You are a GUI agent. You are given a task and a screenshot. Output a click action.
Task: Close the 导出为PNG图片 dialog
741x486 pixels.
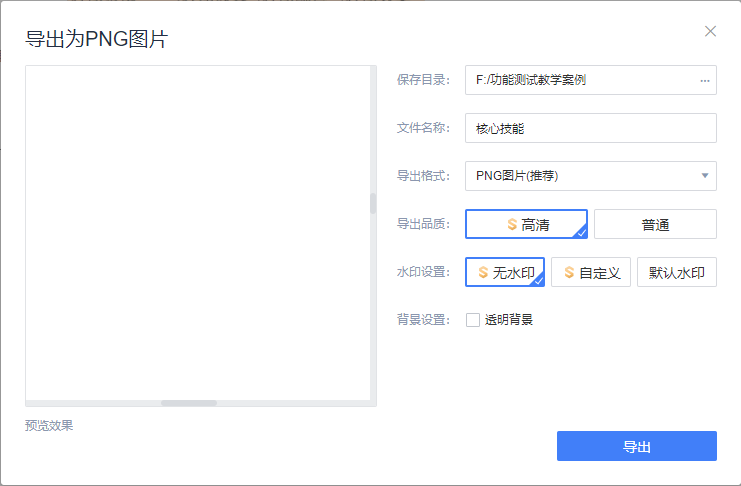710,31
